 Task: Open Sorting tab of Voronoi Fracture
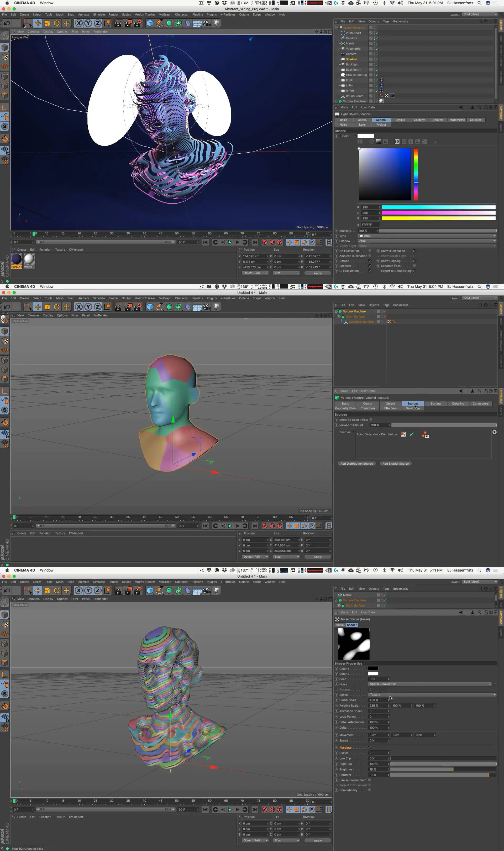pyautogui.click(x=435, y=404)
